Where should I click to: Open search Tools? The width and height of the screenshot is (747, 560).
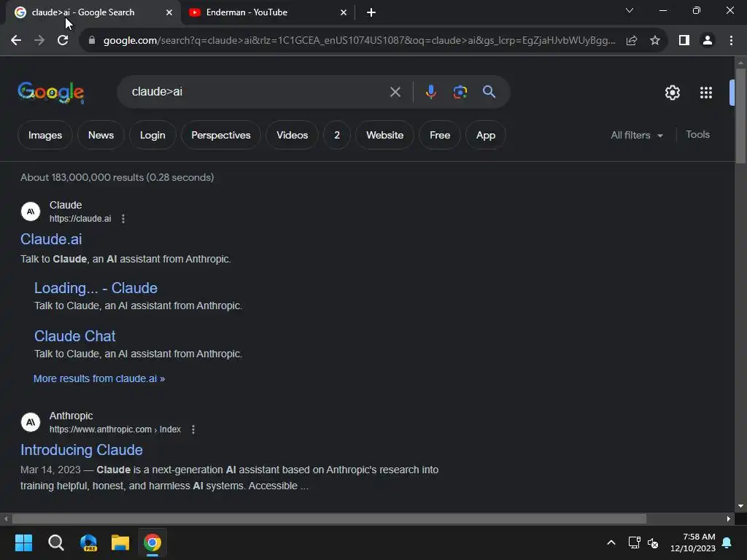(697, 135)
